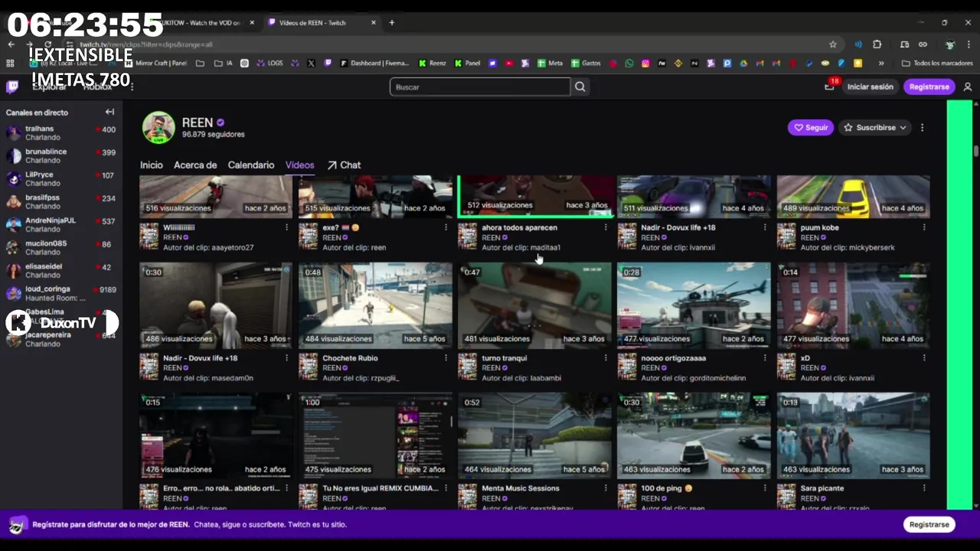
Task: Open options menu for clip turno tranqui
Action: click(605, 358)
